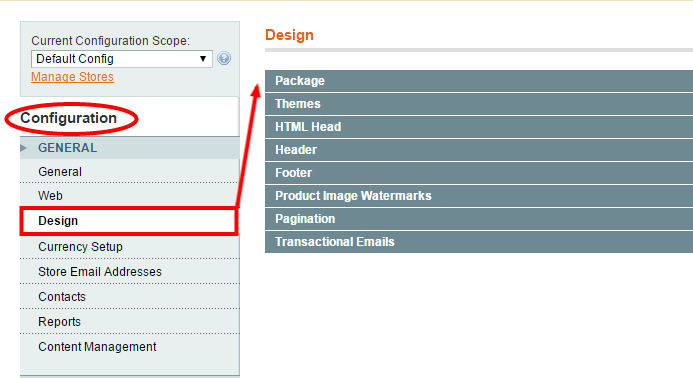
Task: Open the Store Email Addresses tab
Action: (x=129, y=271)
